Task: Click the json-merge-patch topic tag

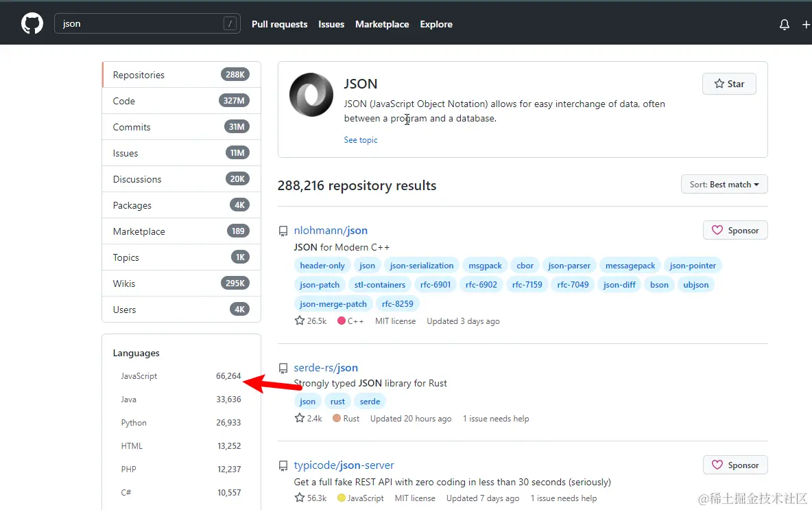Action: tap(333, 304)
